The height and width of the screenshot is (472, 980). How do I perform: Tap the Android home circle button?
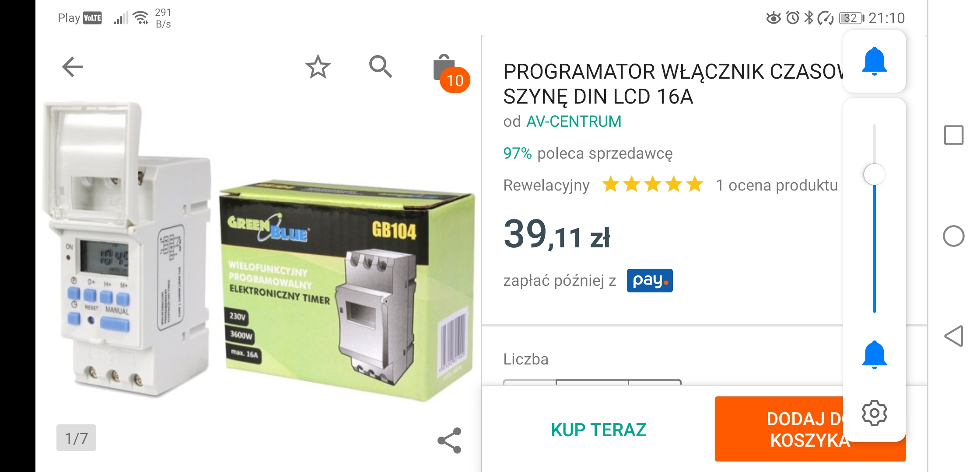pos(953,236)
